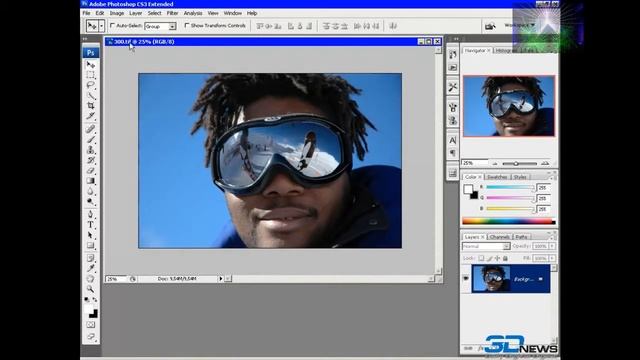This screenshot has height=360, width=640.
Task: Open the Paragraph panel dock icon
Action: point(453,153)
